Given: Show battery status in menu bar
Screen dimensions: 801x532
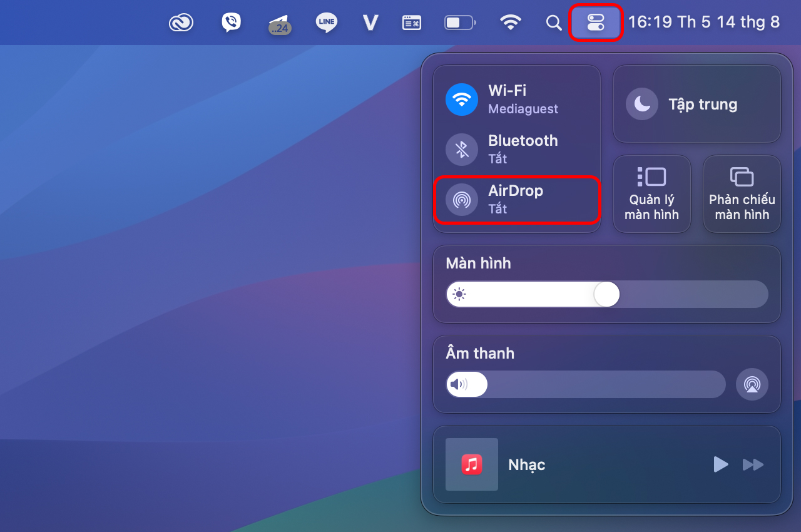Looking at the screenshot, I should click(461, 23).
